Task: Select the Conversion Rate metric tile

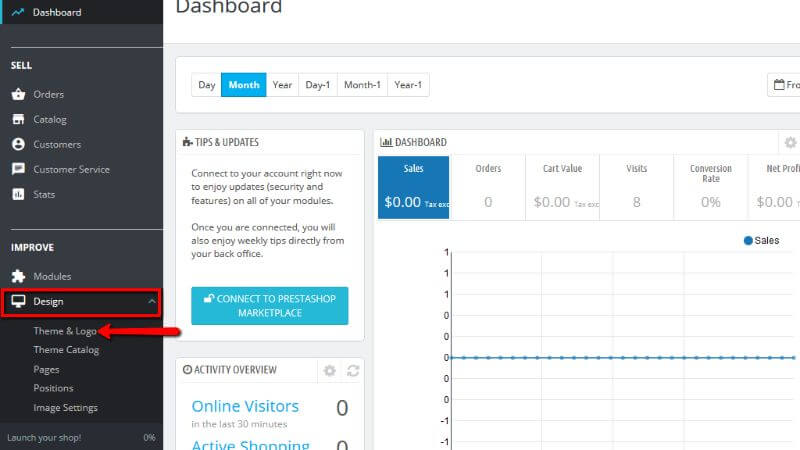Action: click(x=711, y=187)
